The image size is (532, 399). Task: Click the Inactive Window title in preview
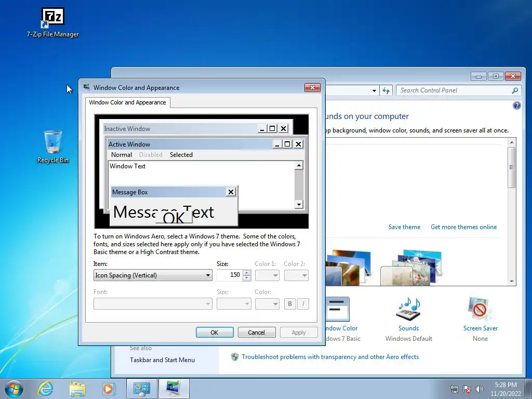[x=127, y=129]
